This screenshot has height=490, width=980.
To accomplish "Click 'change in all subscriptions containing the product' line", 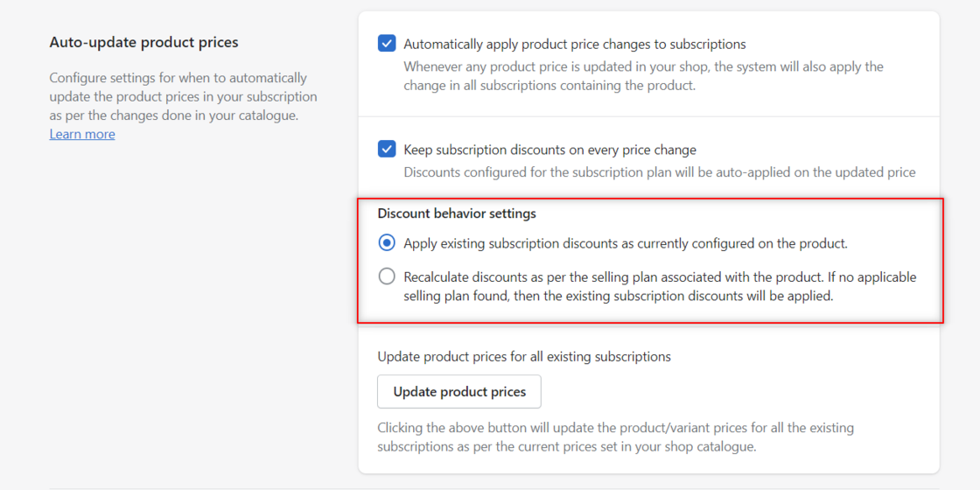I will (549, 86).
